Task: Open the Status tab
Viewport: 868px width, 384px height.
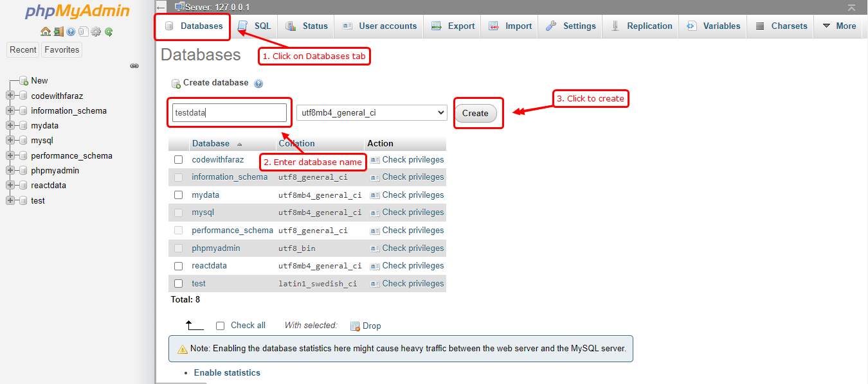Action: [x=307, y=26]
